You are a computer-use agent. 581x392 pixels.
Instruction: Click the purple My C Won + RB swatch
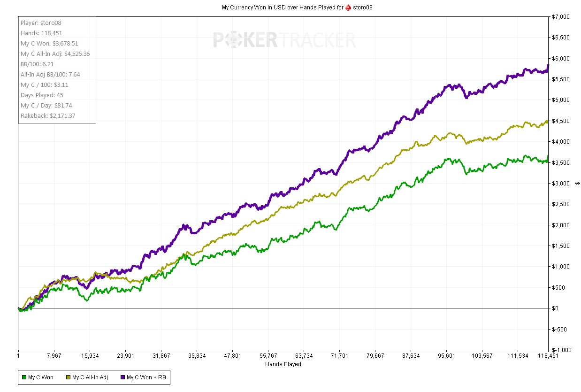(x=122, y=377)
